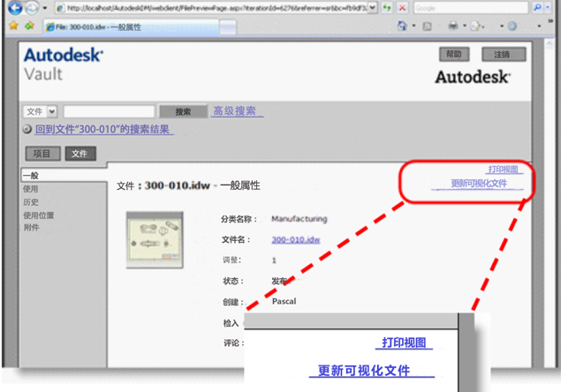Click the Favorites star icon
The width and height of the screenshot is (561, 392).
tap(13, 26)
